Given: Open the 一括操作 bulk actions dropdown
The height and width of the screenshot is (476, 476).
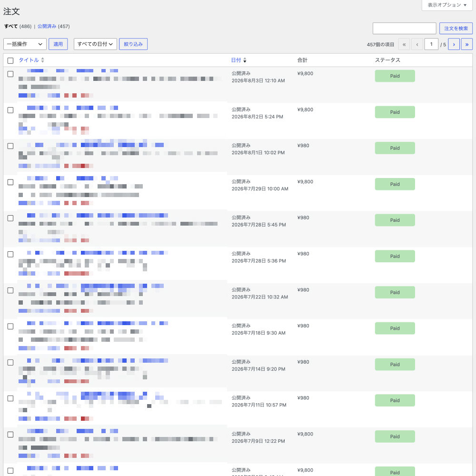Looking at the screenshot, I should coord(25,44).
